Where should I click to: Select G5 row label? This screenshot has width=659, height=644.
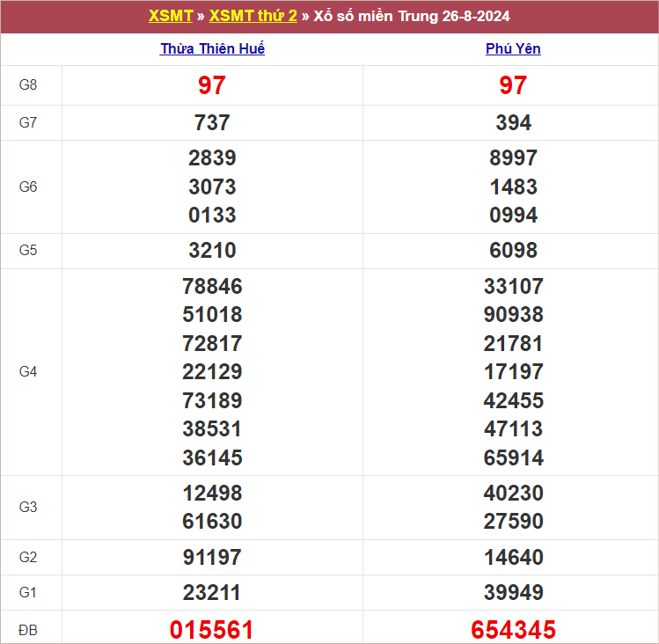click(x=28, y=250)
